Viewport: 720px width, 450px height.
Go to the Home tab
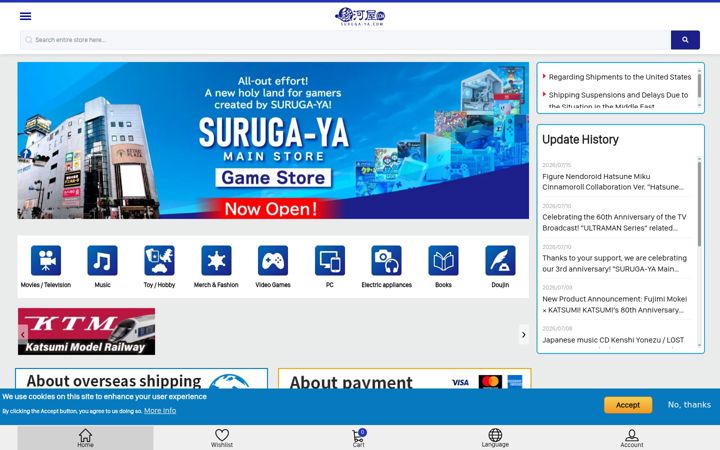(85, 438)
